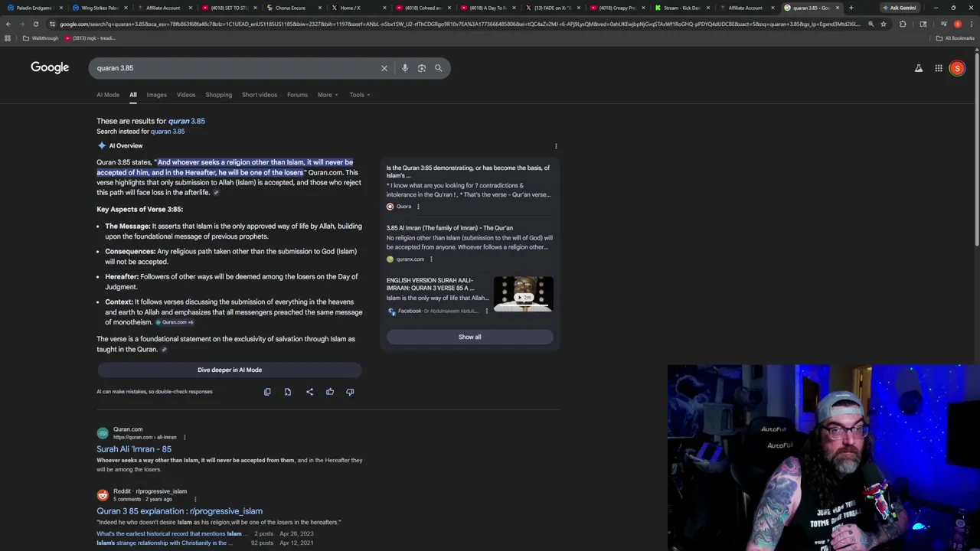The height and width of the screenshot is (551, 980).
Task: Open more options for the Facebook source
Action: pos(486,311)
